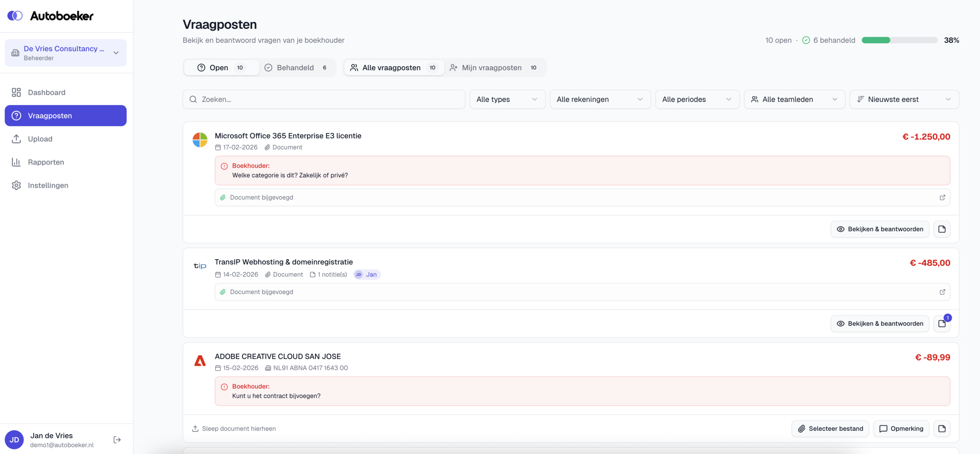The image size is (980, 454).
Task: Click the logout icon next to Jan de Vries
Action: (x=117, y=439)
